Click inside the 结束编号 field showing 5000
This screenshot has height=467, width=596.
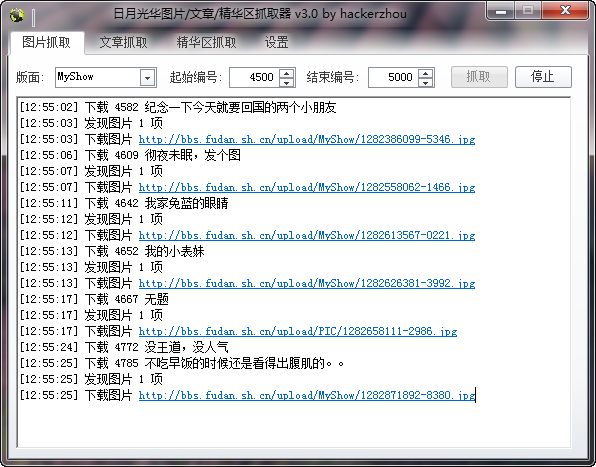click(x=393, y=78)
